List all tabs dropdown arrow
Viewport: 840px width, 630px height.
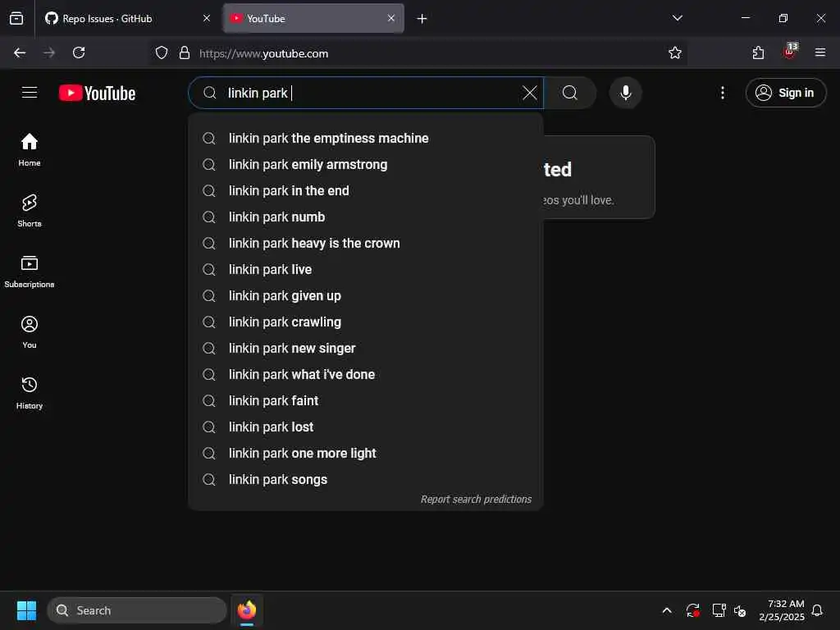677,18
